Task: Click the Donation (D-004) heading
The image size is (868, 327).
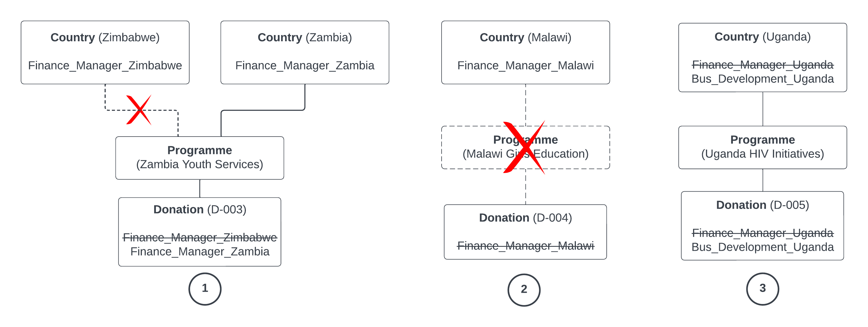Action: pyautogui.click(x=525, y=218)
